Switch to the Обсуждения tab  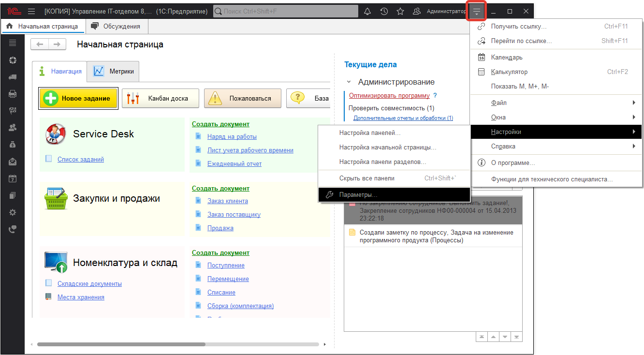pos(116,26)
